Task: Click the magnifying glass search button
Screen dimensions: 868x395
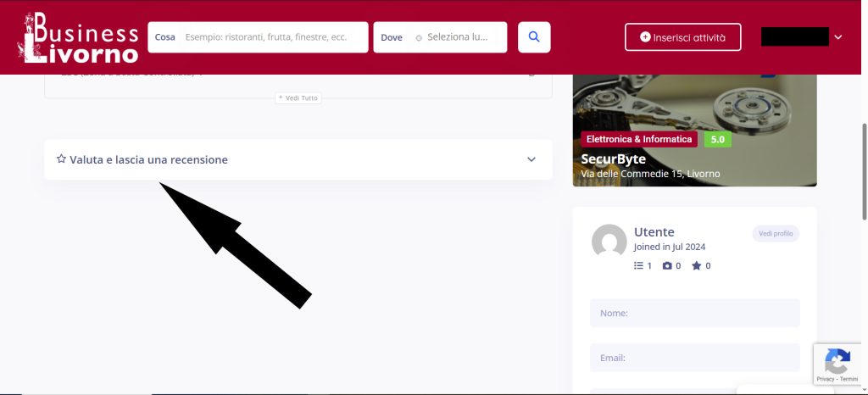Action: pyautogui.click(x=534, y=37)
